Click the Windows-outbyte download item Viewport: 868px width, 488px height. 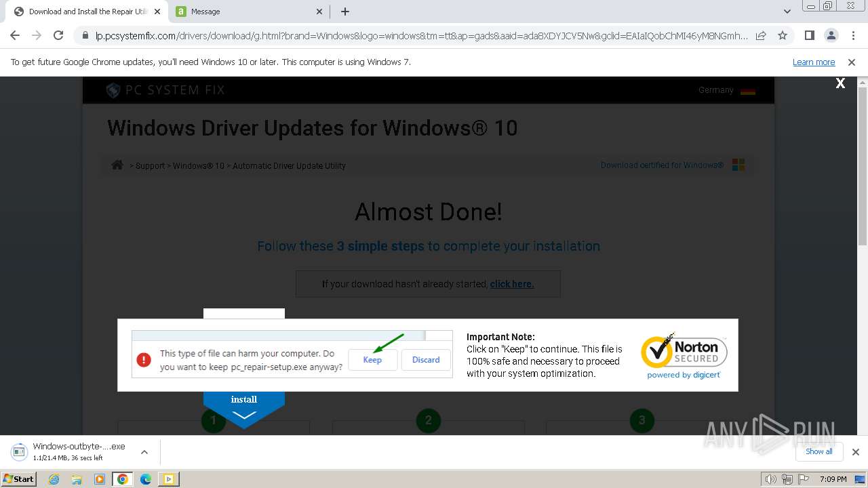coord(68,451)
